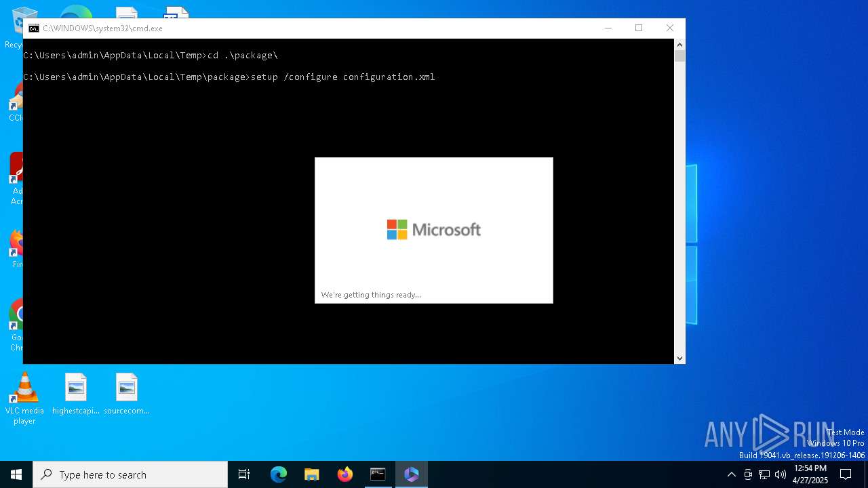Open VLC media player desktop shortcut
The image size is (868, 488).
(24, 399)
